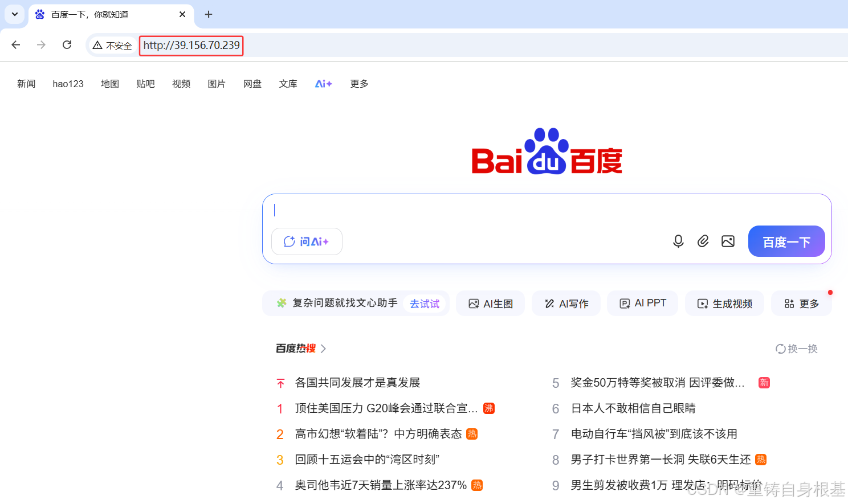
Task: Open the 生成视频 tool
Action: point(724,303)
